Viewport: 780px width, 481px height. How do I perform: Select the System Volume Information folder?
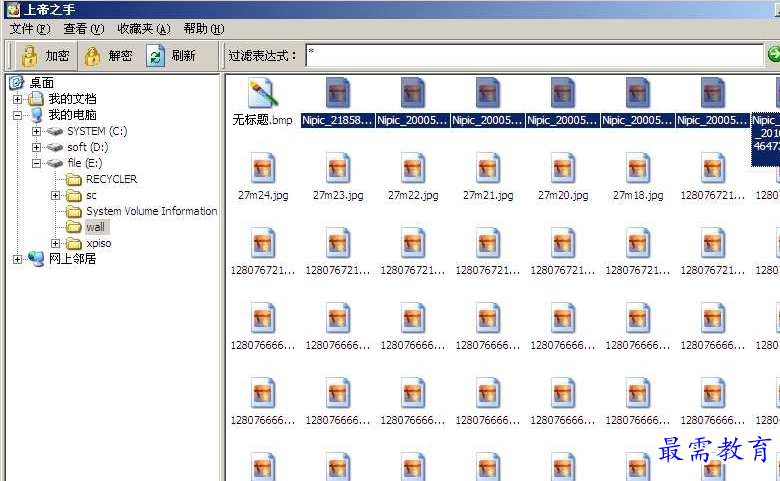[x=152, y=211]
